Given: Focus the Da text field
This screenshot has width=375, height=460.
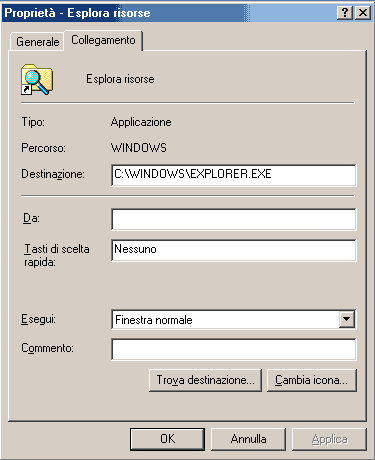Looking at the screenshot, I should click(234, 219).
